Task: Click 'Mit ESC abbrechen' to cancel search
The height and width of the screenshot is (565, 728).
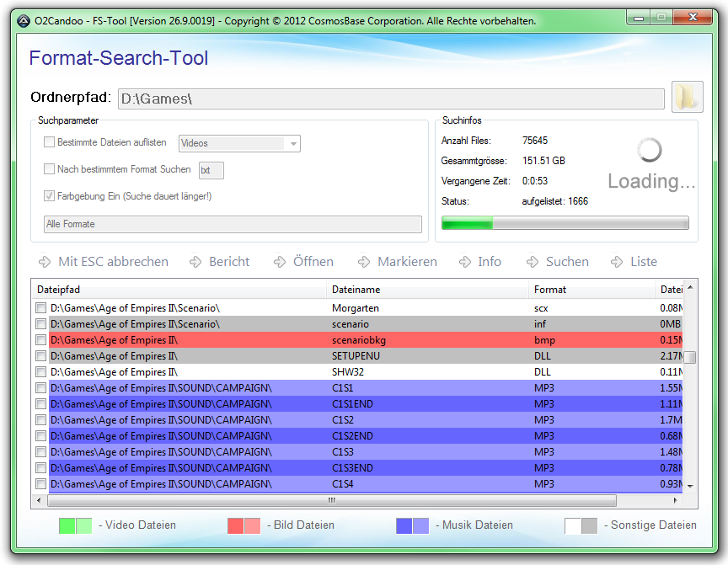Action: click(104, 262)
